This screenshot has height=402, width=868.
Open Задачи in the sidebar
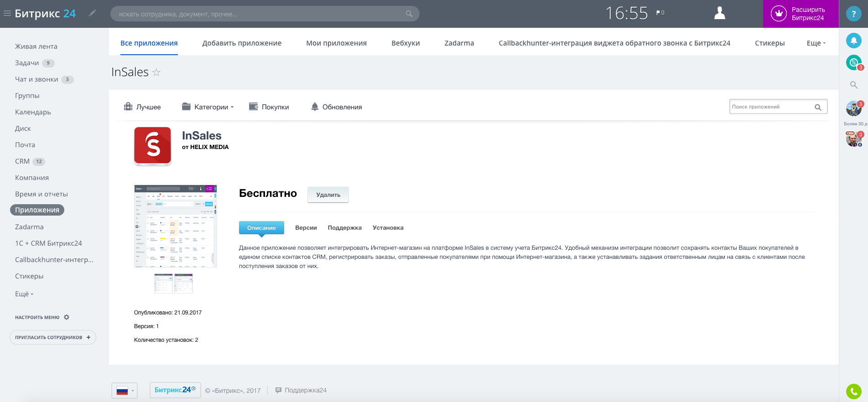pyautogui.click(x=27, y=63)
